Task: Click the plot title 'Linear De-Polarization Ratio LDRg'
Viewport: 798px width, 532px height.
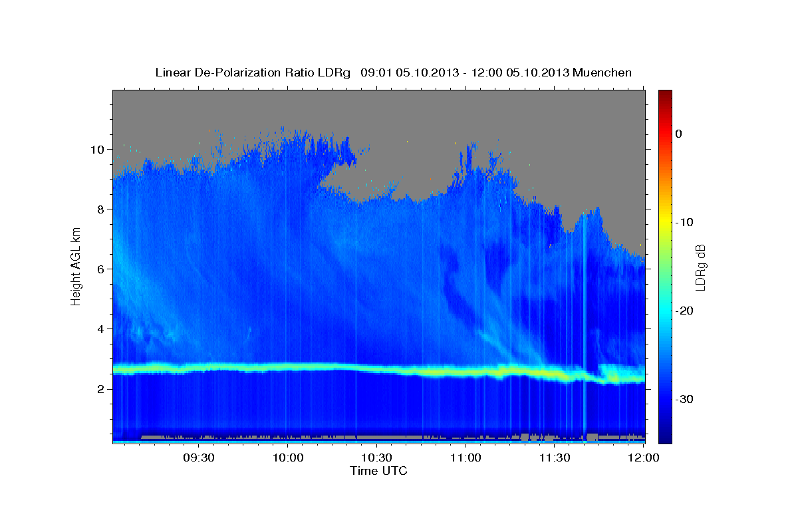Action: (253, 72)
